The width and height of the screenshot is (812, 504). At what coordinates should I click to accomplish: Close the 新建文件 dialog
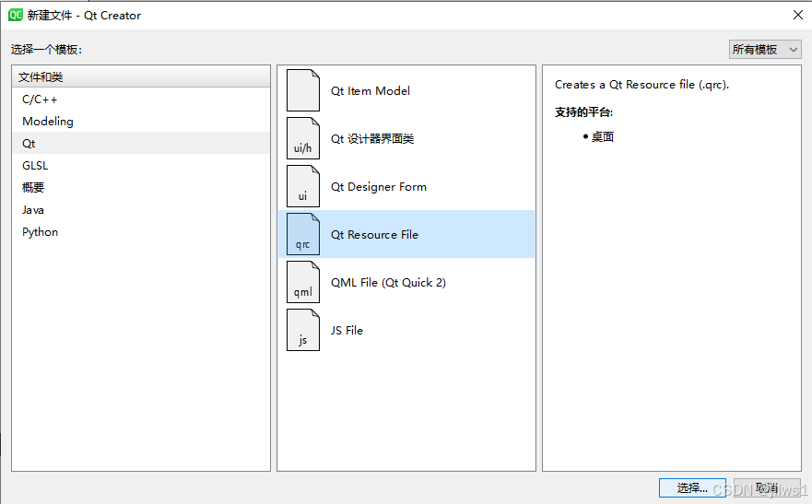coord(798,15)
